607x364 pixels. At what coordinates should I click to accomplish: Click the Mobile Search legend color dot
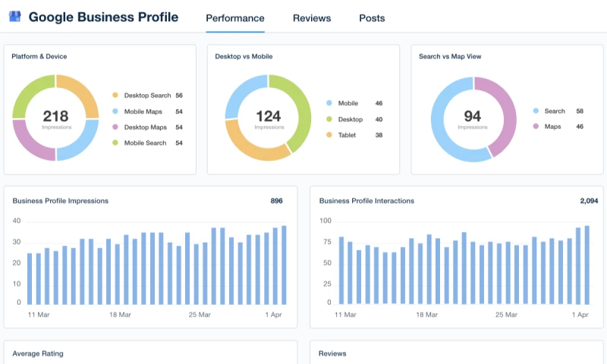(x=115, y=143)
